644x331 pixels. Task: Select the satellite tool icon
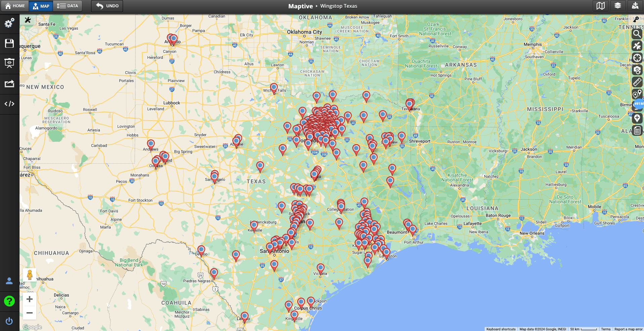637,46
